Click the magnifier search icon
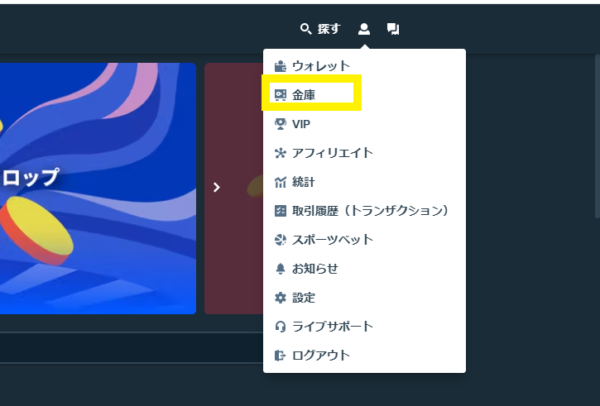The height and width of the screenshot is (406, 600). click(306, 29)
